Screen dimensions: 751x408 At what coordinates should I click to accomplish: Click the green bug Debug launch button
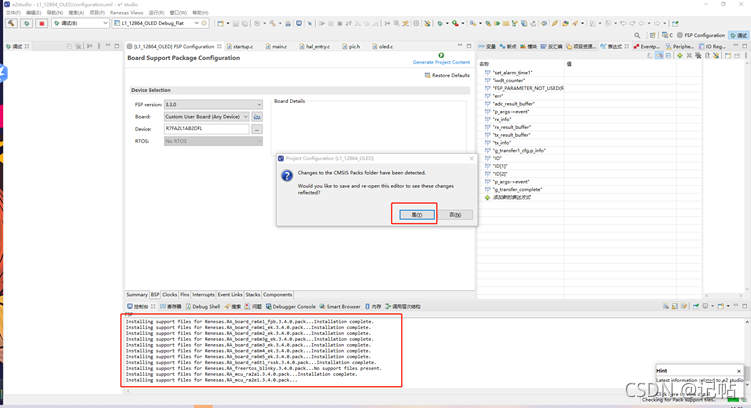(26, 23)
